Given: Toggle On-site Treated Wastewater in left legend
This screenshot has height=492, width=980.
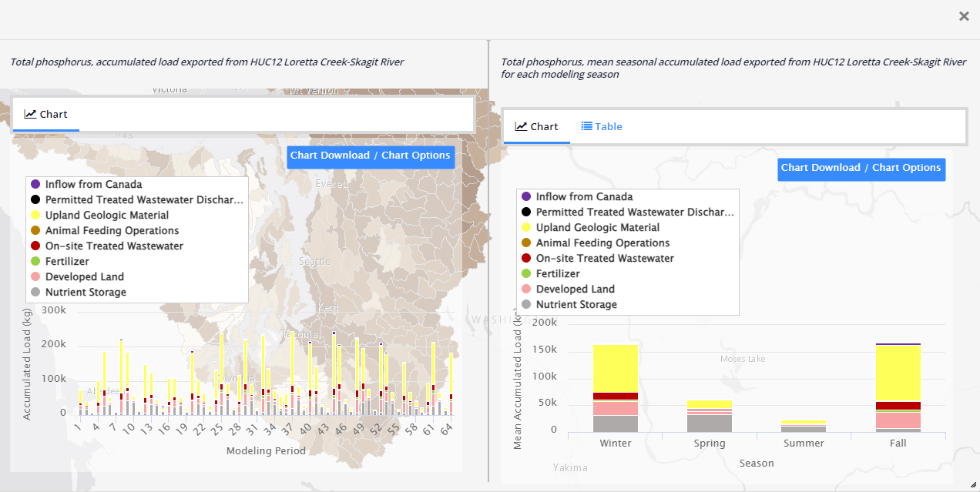Looking at the screenshot, I should click(x=114, y=246).
